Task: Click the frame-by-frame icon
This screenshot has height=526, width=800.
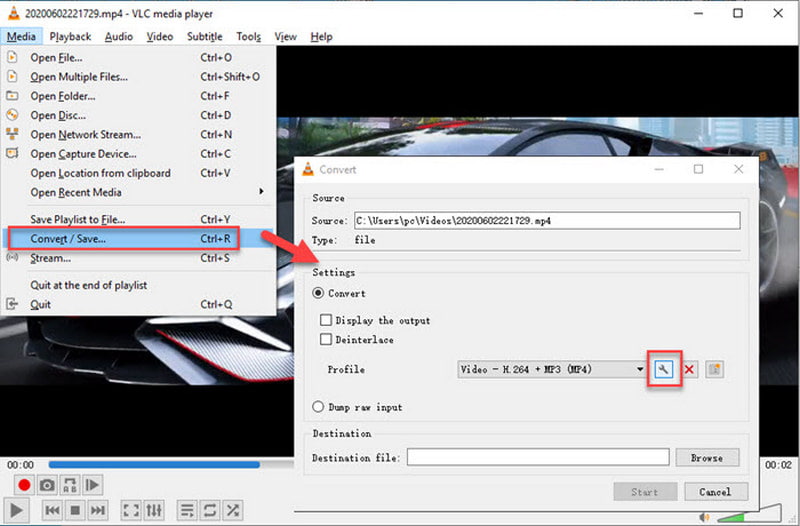Action: click(92, 485)
